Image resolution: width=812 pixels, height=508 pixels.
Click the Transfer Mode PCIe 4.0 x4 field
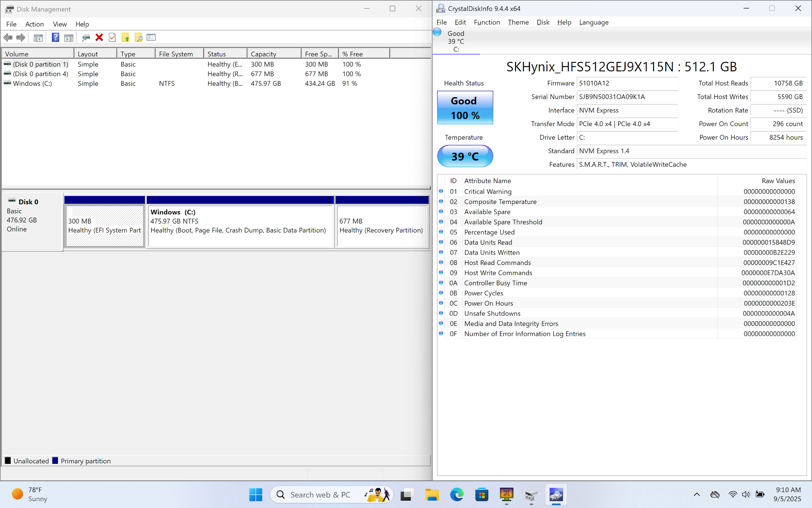pyautogui.click(x=627, y=124)
